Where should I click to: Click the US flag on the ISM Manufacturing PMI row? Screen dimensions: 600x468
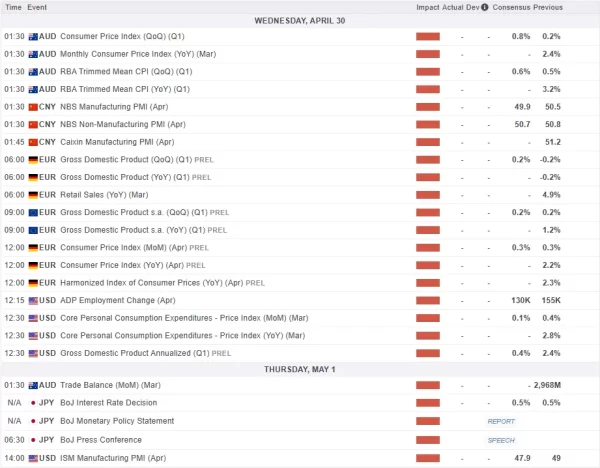pos(33,458)
